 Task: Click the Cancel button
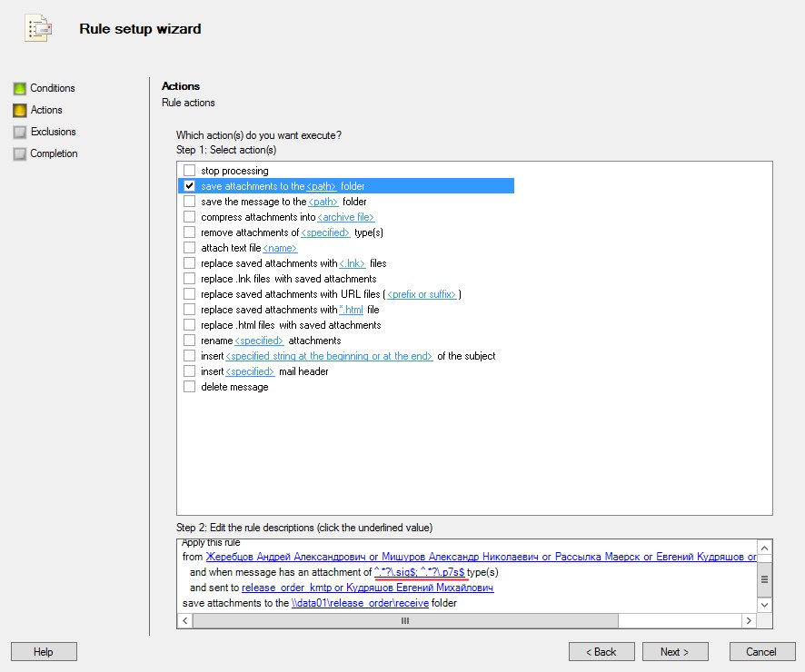[761, 652]
